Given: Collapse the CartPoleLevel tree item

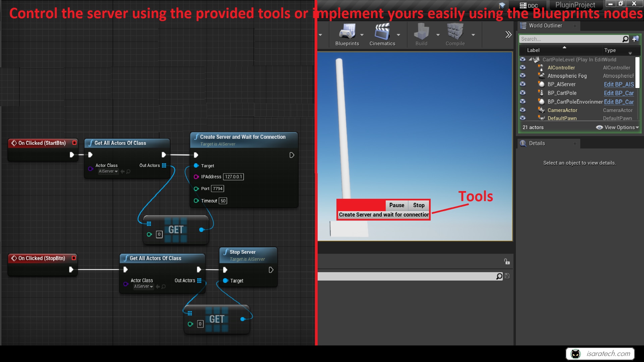Looking at the screenshot, I should click(530, 59).
